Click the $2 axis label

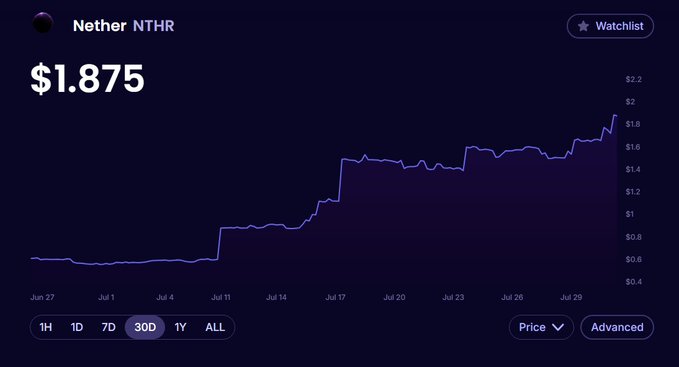630,102
